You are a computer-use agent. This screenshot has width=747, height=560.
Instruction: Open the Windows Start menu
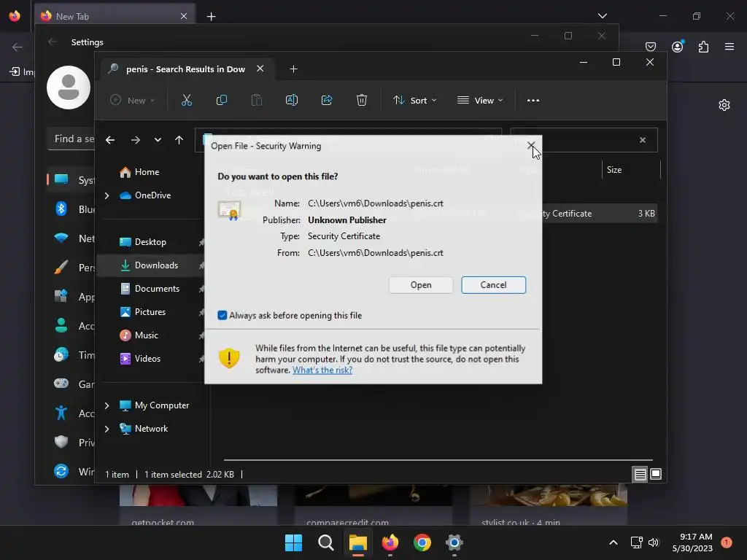(x=293, y=542)
